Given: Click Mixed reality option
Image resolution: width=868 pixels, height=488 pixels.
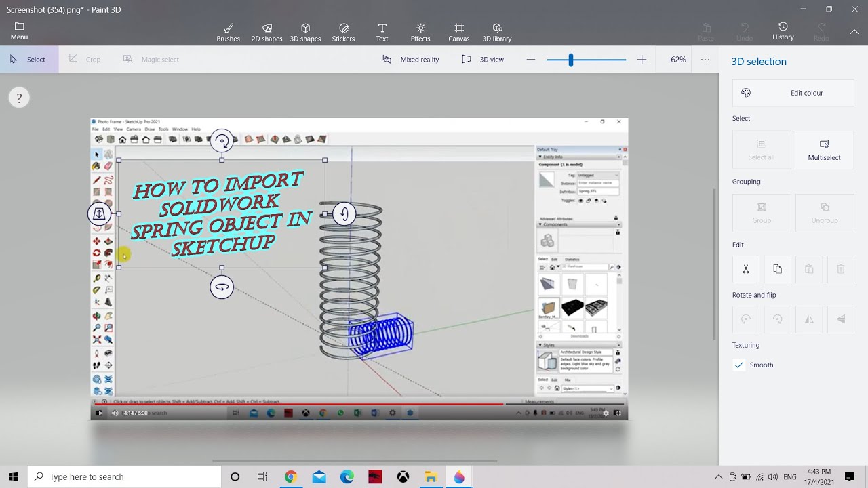Looking at the screenshot, I should coord(411,60).
